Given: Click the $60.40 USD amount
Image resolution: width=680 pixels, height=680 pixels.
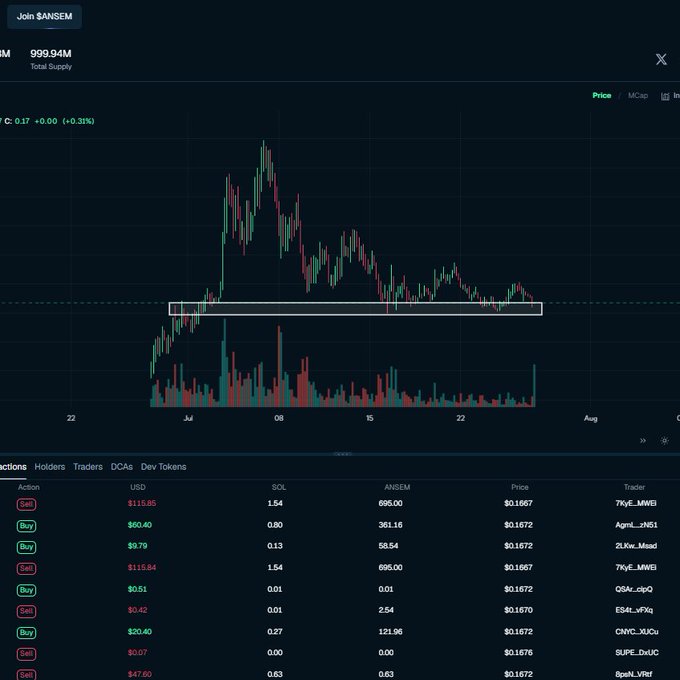Looking at the screenshot, I should [140, 525].
